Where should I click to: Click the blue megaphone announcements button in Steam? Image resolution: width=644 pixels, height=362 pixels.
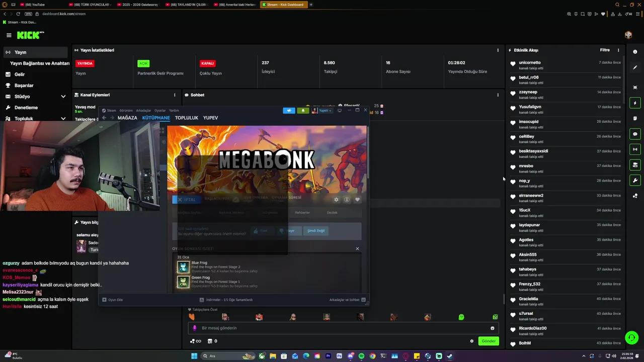click(x=289, y=111)
